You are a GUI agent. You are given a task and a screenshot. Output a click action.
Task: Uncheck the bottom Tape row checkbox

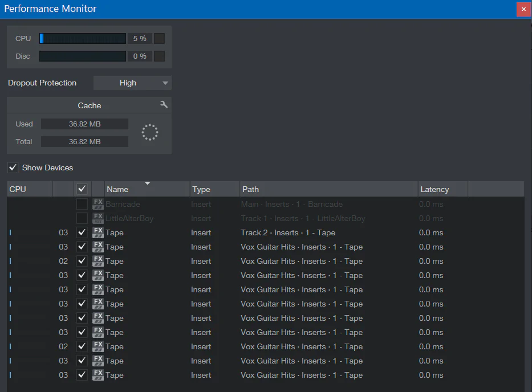point(82,375)
